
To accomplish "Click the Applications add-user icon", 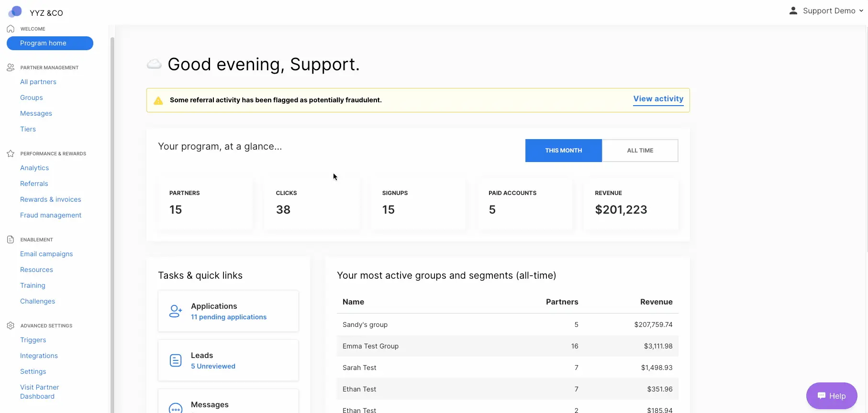I will pos(176,311).
